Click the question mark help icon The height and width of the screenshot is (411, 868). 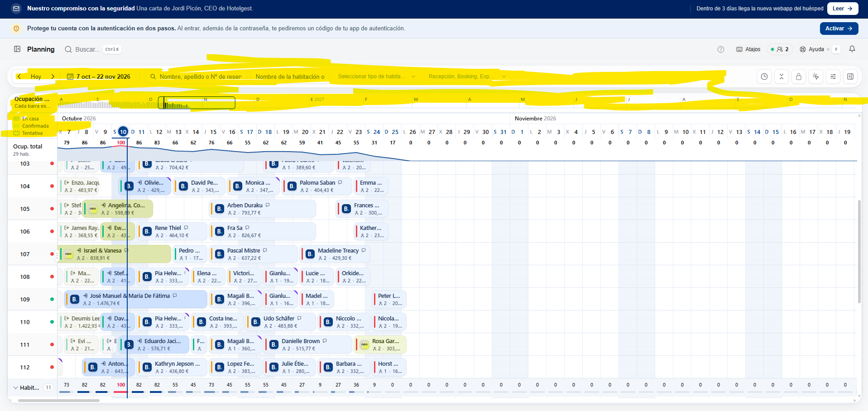coord(721,49)
